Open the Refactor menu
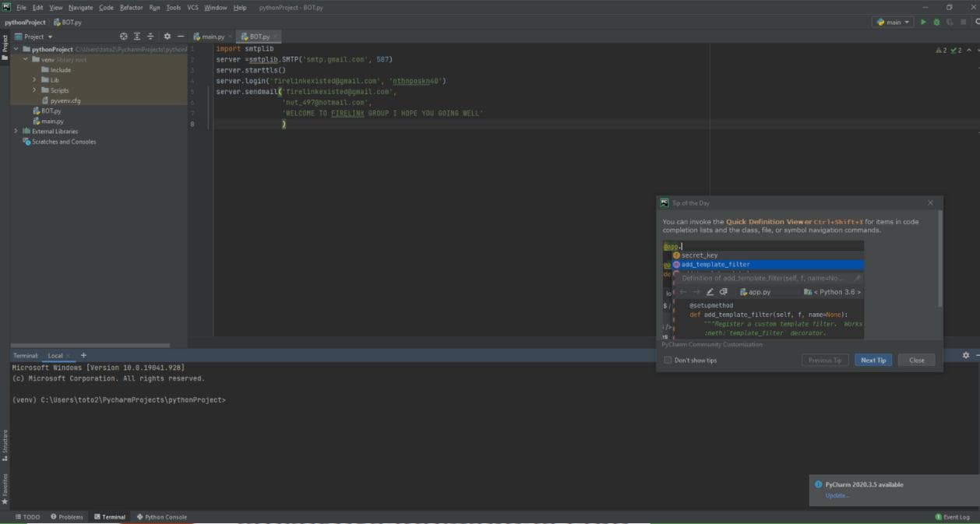Screen dimensions: 980x524 tap(131, 7)
